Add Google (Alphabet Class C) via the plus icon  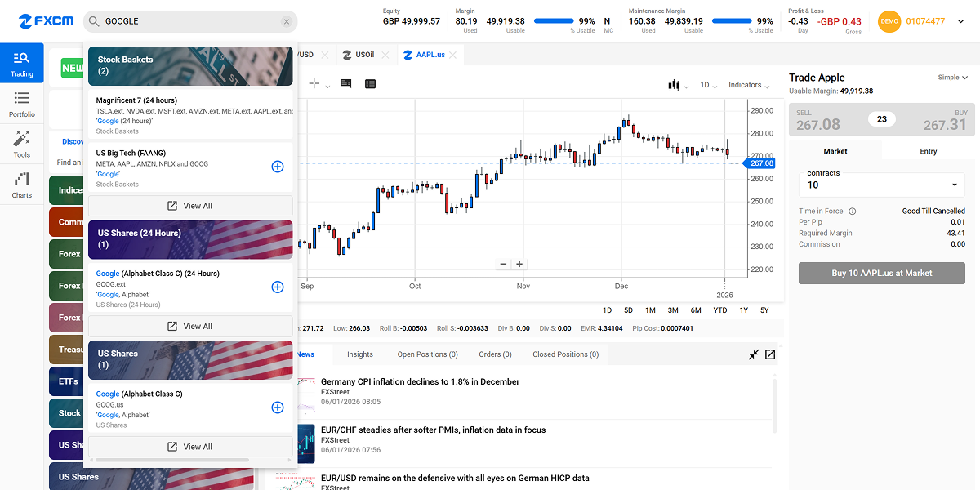tap(277, 408)
